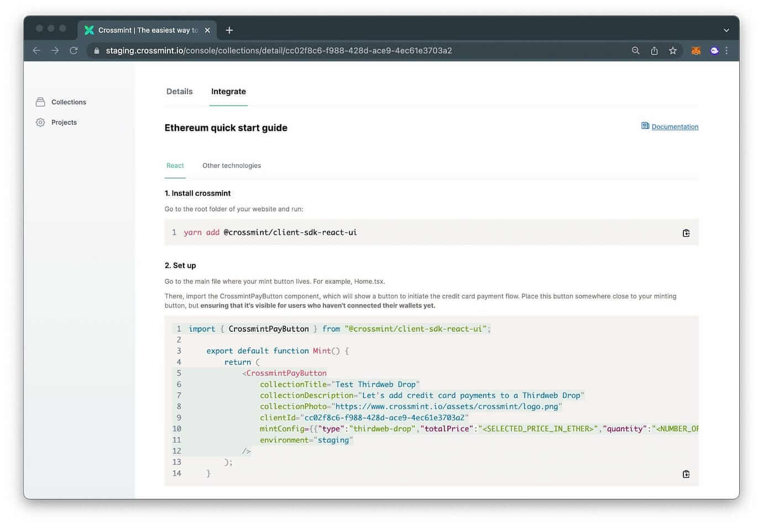Click the Collections sidebar icon
This screenshot has height=532, width=774.
click(40, 102)
